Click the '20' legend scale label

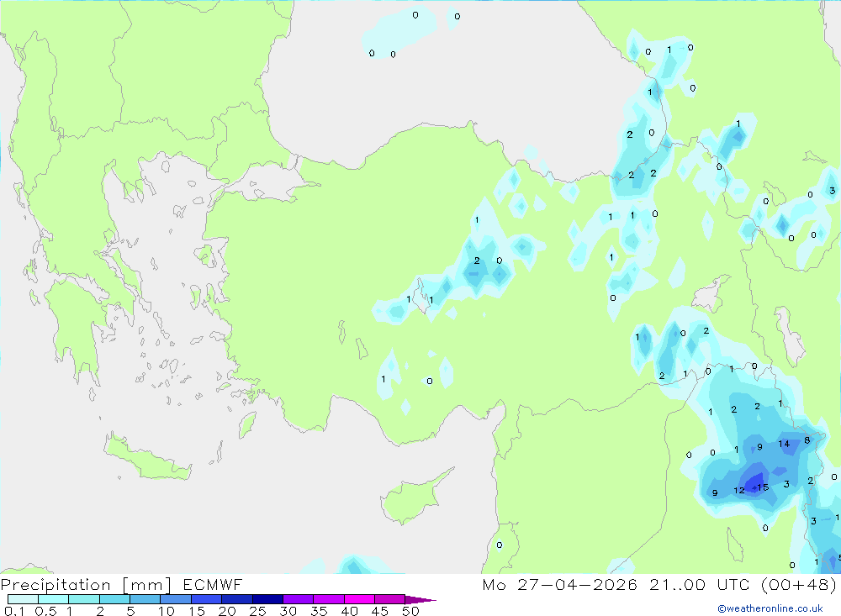(x=227, y=611)
